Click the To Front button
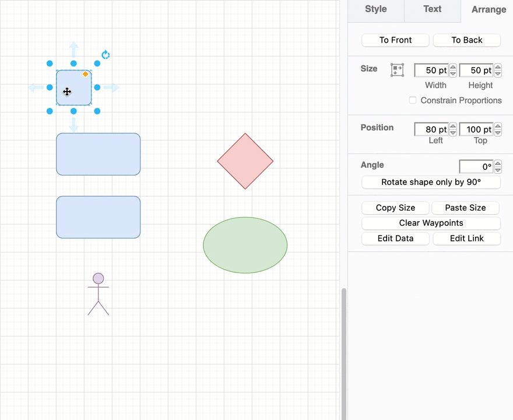Viewport: 513px width, 420px height. point(395,40)
